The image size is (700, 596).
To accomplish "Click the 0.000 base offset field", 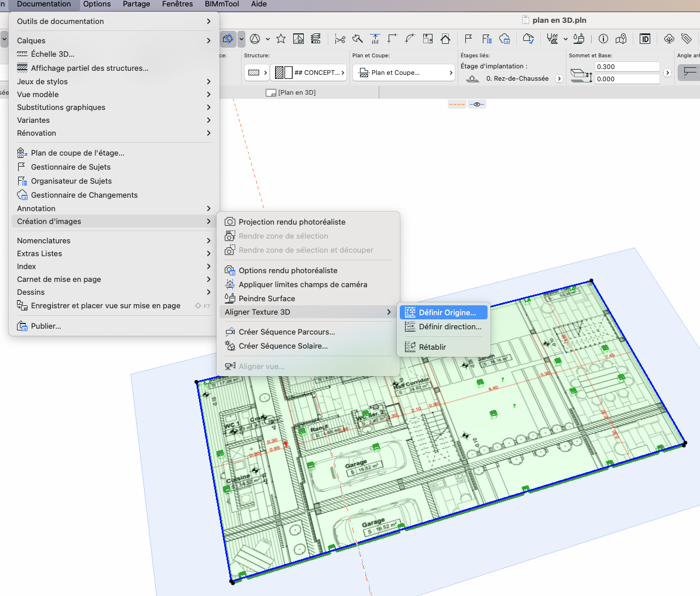I will tap(627, 79).
